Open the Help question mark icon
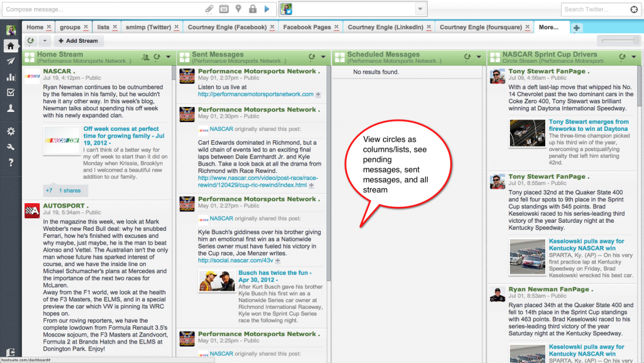 tap(11, 162)
